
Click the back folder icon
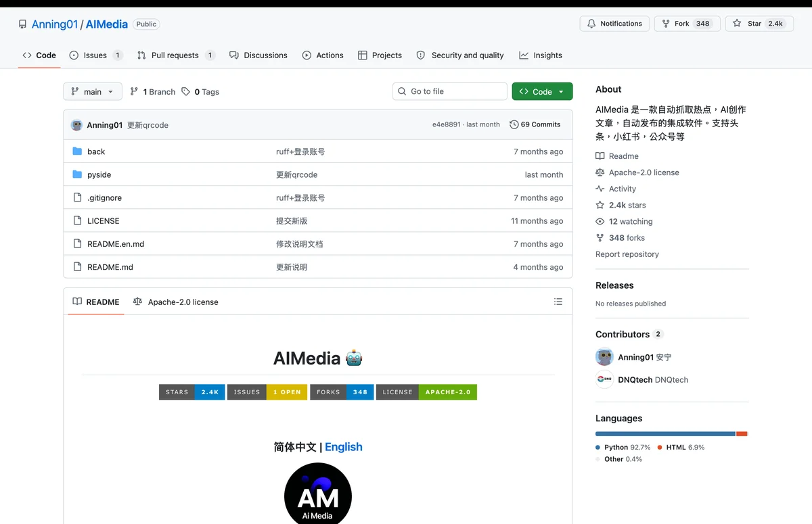(77, 151)
